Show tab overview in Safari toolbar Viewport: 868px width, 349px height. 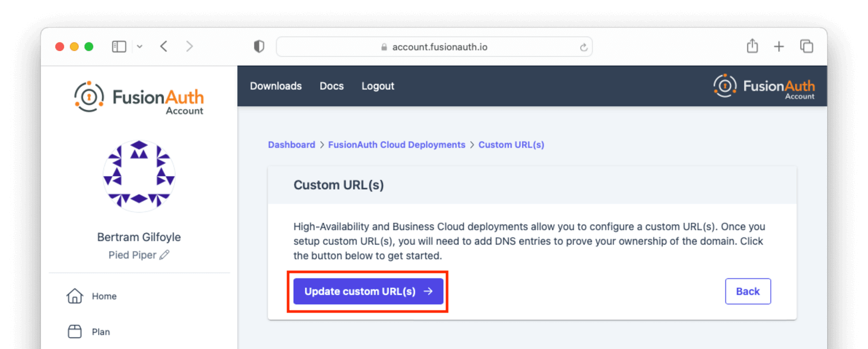tap(806, 47)
